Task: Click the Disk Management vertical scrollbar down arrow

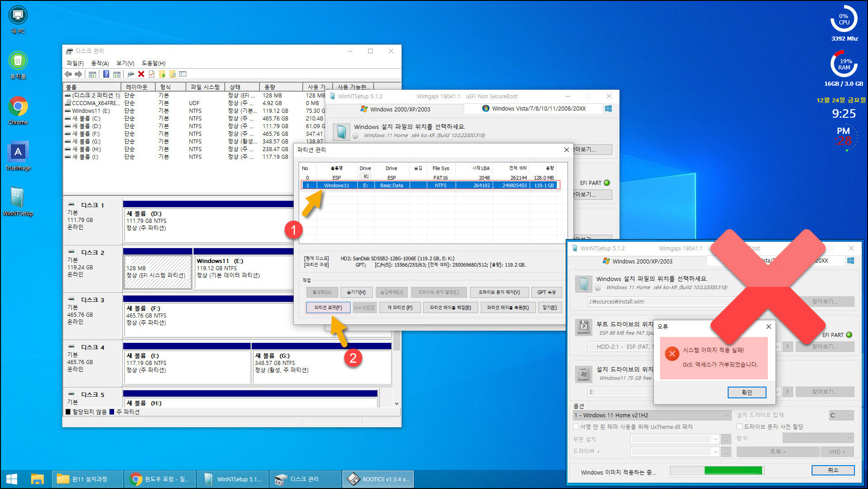Action: coord(397,404)
